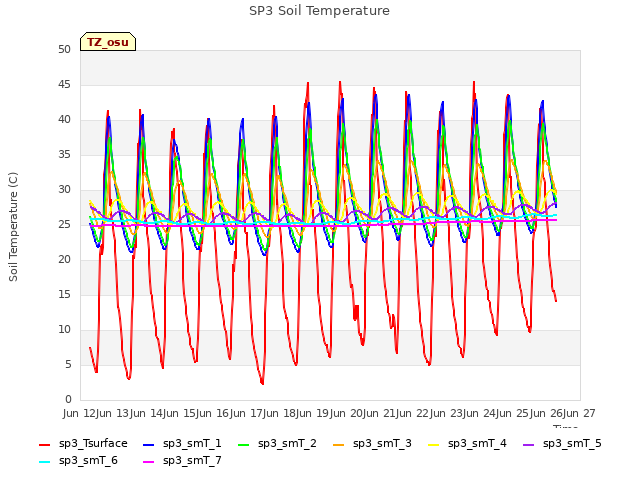Click the Jun 27 x-axis tick label

579,413
